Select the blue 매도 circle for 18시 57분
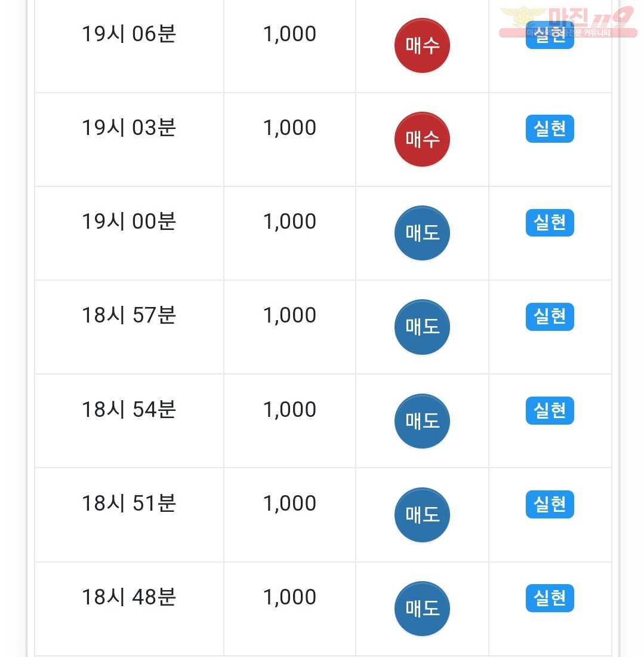The height and width of the screenshot is (657, 644). [x=422, y=327]
